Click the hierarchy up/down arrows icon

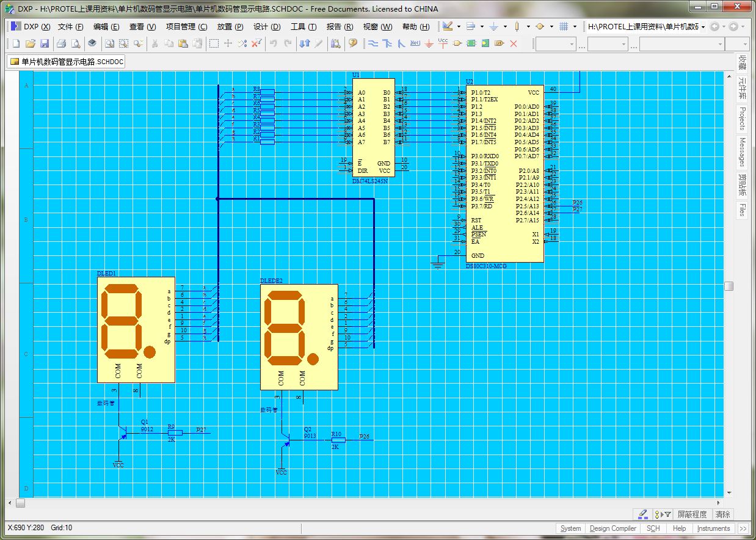tap(305, 43)
